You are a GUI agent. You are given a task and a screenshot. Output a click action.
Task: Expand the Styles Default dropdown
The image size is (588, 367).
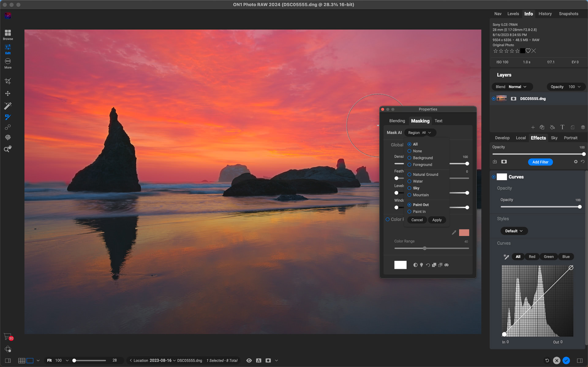pyautogui.click(x=514, y=231)
